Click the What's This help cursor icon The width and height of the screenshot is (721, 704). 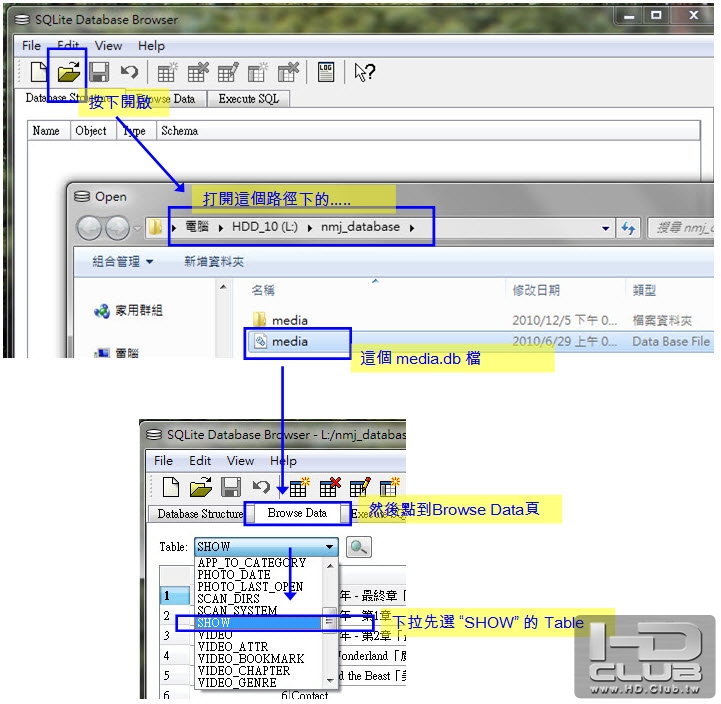tap(365, 72)
